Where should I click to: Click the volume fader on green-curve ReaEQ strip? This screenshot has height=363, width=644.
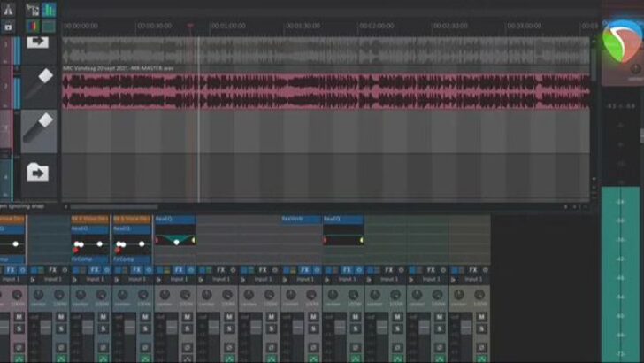pyautogui.click(x=172, y=328)
